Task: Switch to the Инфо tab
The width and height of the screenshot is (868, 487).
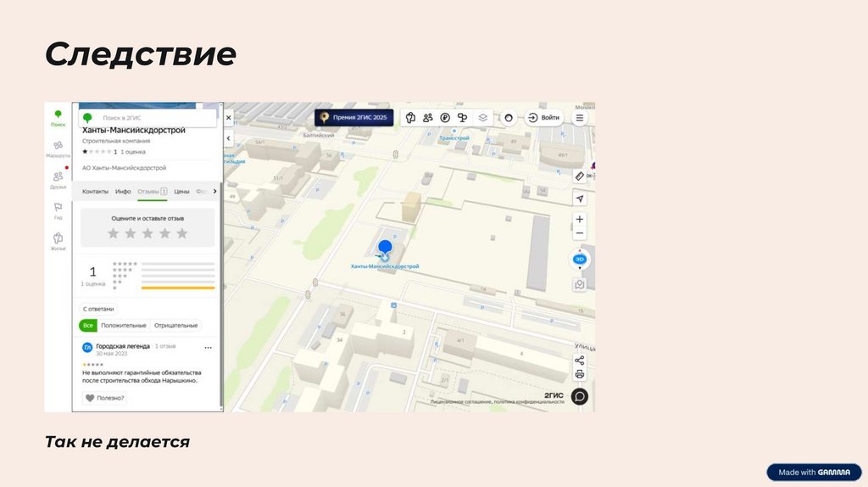Action: coord(123,191)
